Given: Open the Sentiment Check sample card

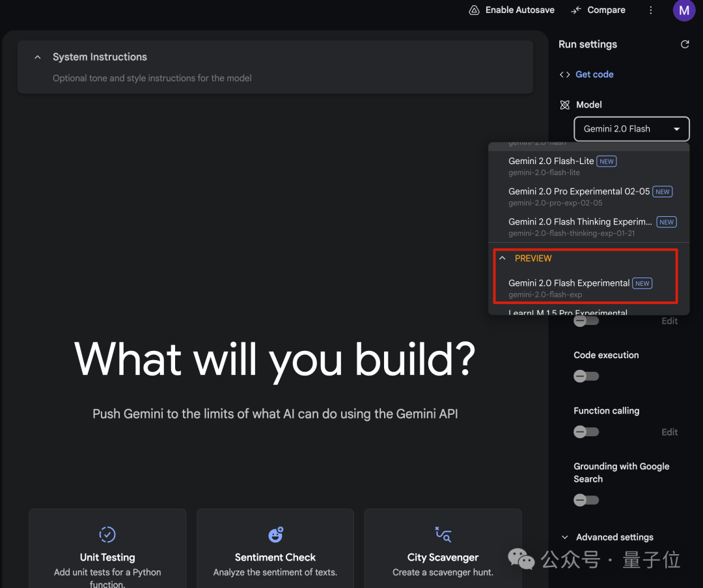Looking at the screenshot, I should (275, 548).
